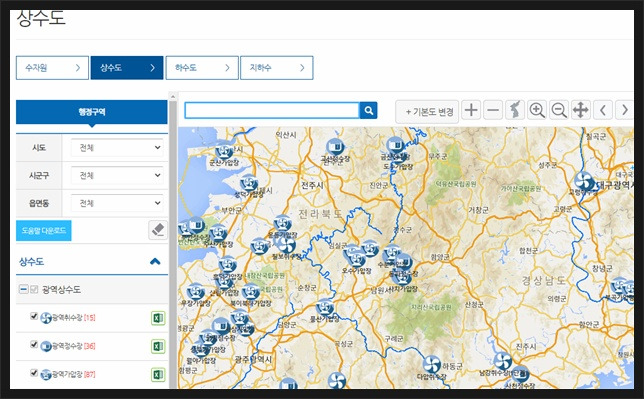The height and width of the screenshot is (399, 644).
Task: Select the magnifier zoom-out tool
Action: (x=559, y=110)
